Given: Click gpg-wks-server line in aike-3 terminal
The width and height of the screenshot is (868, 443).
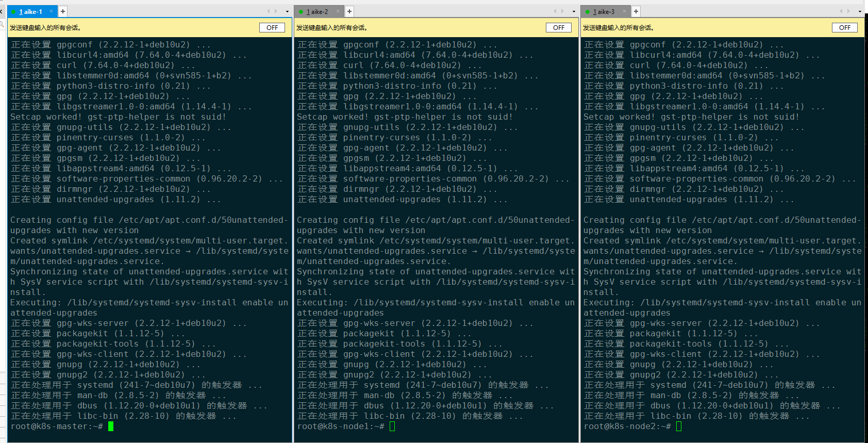Looking at the screenshot, I should pyautogui.click(x=702, y=323).
